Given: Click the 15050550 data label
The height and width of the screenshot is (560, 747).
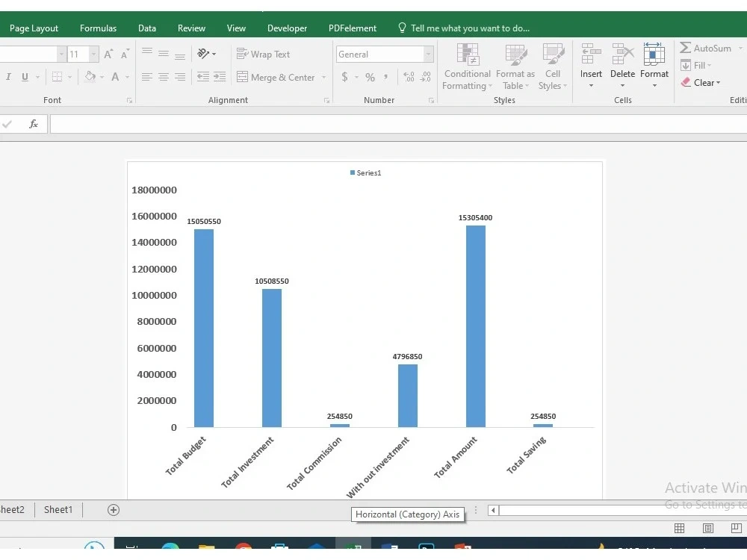Looking at the screenshot, I should 204,222.
